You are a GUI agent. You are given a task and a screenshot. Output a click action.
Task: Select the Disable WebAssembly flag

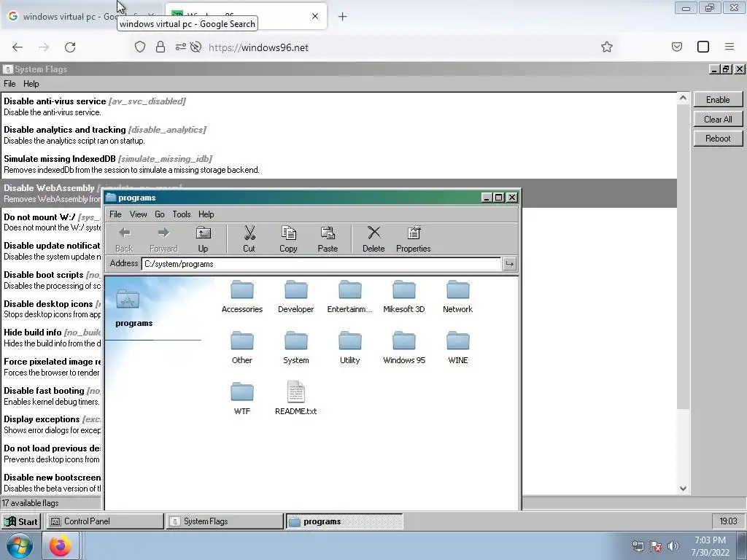(x=338, y=193)
